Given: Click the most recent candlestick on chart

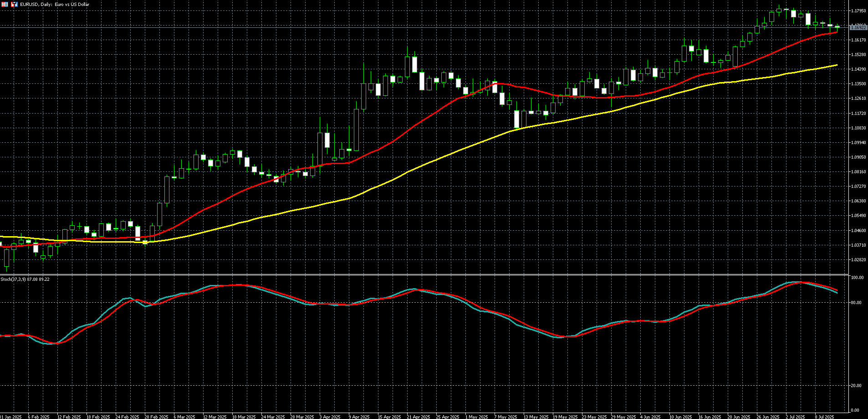Looking at the screenshot, I should [837, 27].
